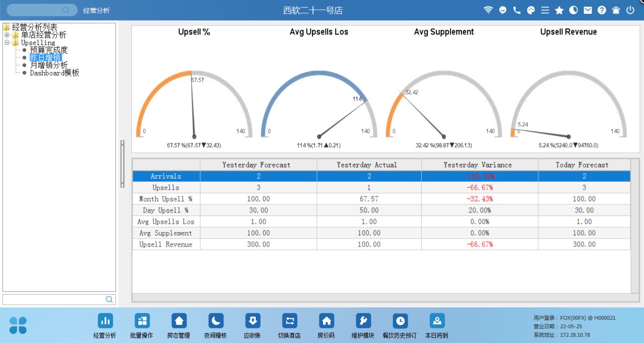Select the Upsell Revenue table row
The height and width of the screenshot is (343, 644).
(382, 244)
